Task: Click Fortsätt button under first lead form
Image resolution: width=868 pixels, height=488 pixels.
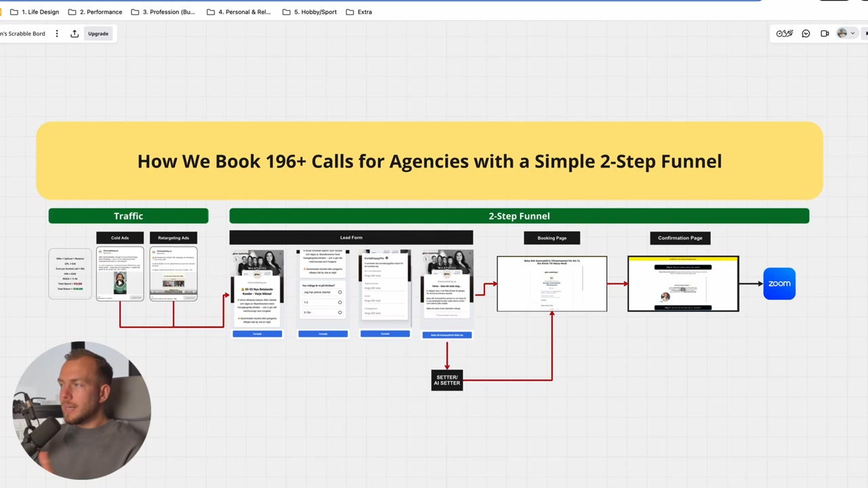Action: click(257, 333)
